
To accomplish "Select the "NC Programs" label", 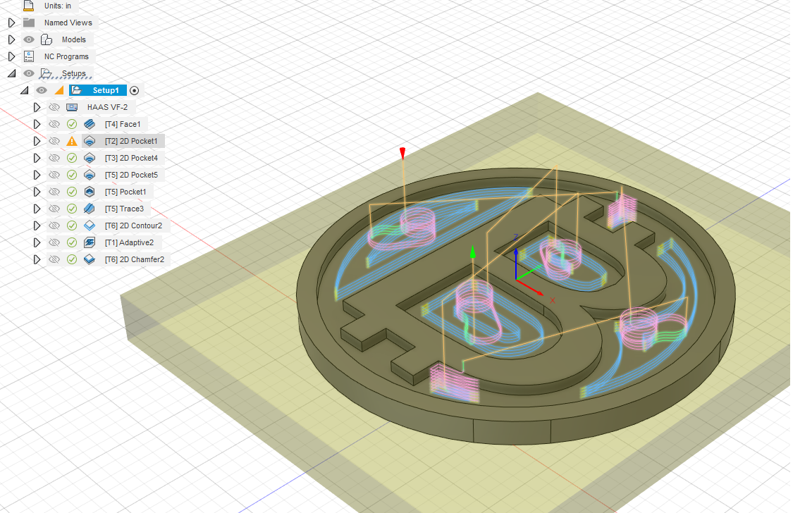I will tap(66, 56).
